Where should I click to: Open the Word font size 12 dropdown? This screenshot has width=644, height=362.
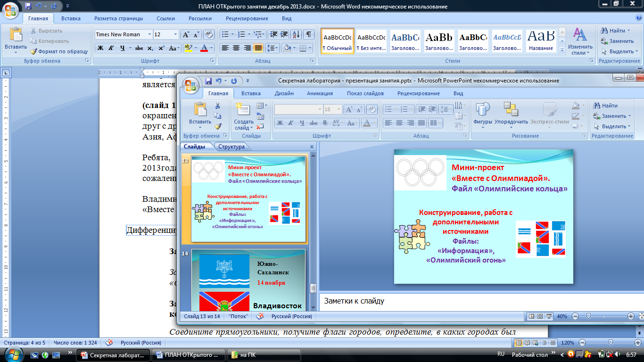click(175, 34)
